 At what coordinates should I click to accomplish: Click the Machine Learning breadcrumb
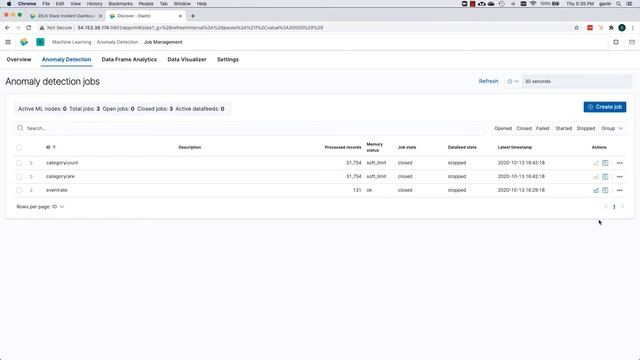(x=71, y=42)
